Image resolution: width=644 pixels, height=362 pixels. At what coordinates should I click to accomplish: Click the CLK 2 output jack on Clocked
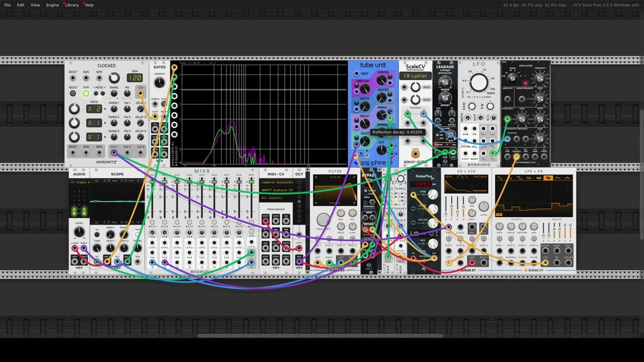127,152
